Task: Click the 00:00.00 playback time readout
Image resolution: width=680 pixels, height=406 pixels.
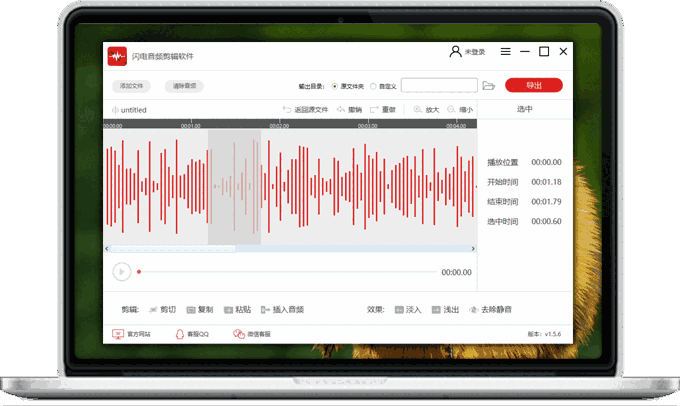Action: 456,272
